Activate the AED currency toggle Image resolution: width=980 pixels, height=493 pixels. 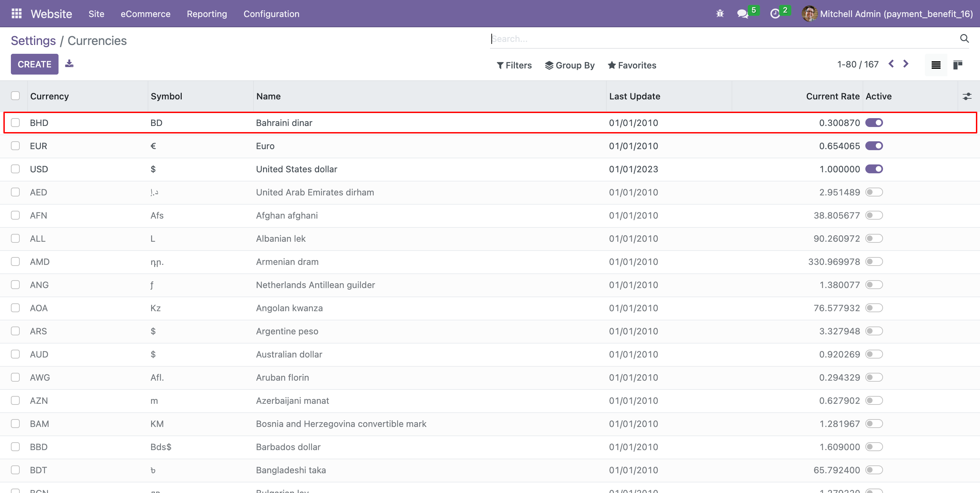point(874,192)
